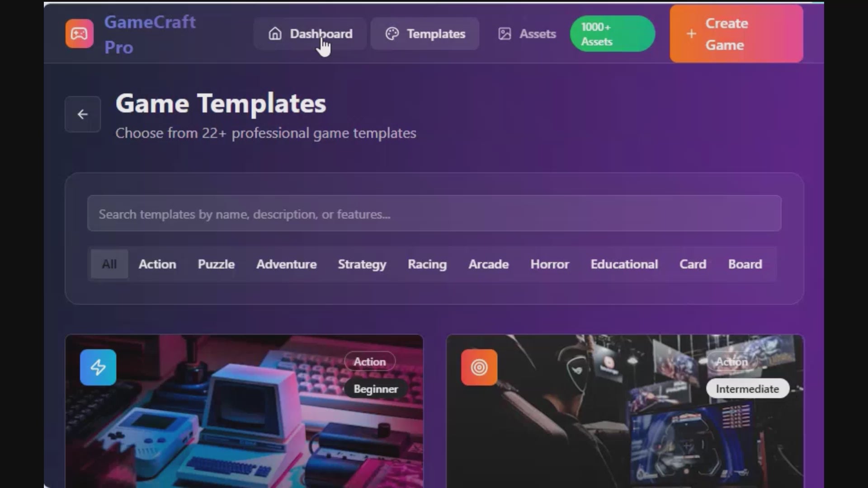Click the blue lightning bolt template icon
The width and height of the screenshot is (868, 488).
(x=98, y=367)
